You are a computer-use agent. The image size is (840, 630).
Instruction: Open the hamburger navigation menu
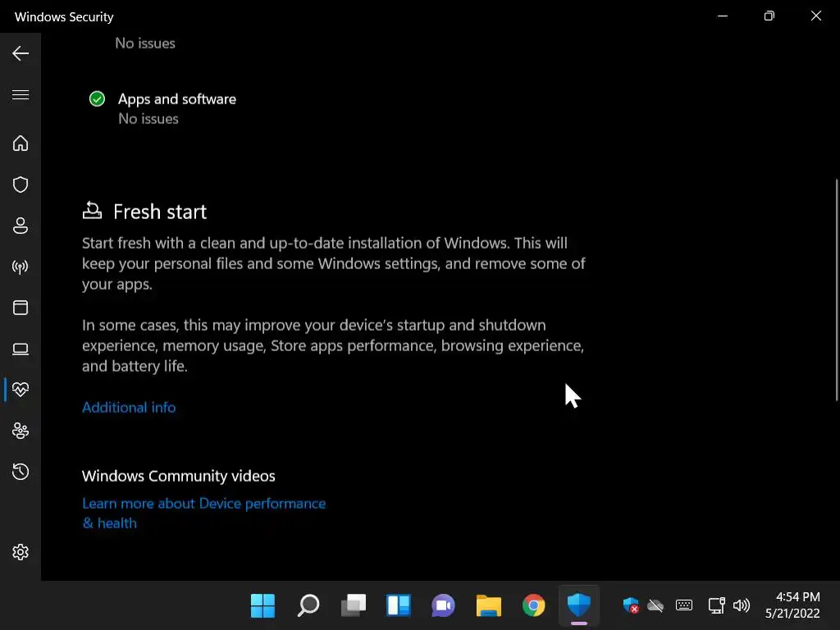[21, 95]
